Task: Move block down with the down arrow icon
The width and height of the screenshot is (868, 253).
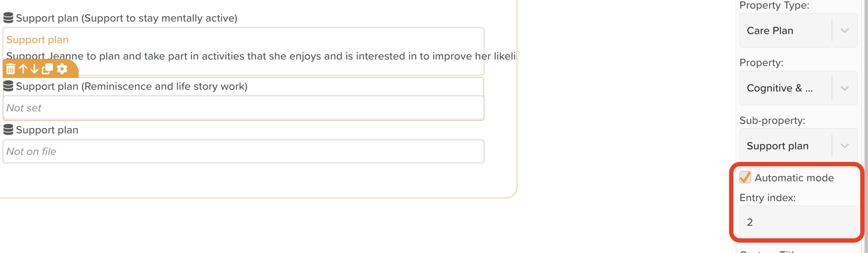Action: click(x=35, y=69)
